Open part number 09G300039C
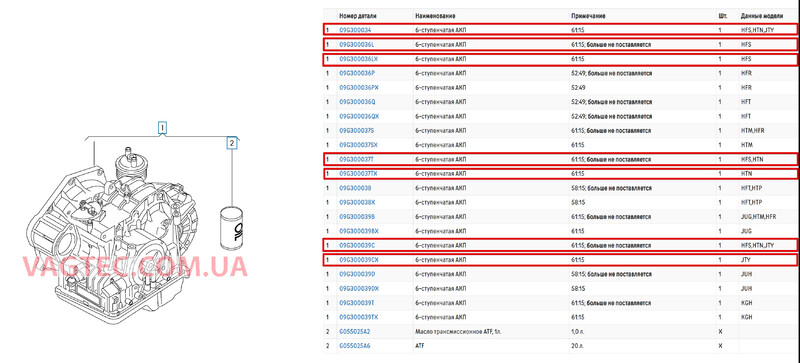 [x=358, y=245]
